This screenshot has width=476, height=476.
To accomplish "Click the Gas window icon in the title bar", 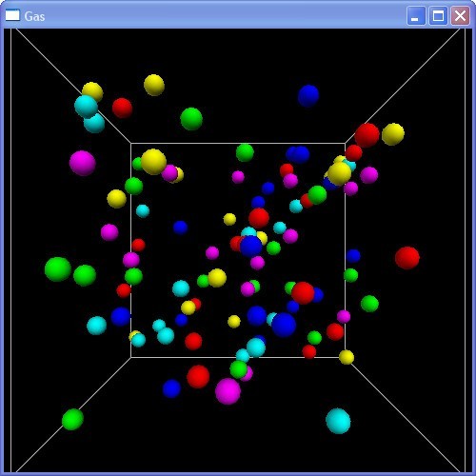I will click(12, 15).
